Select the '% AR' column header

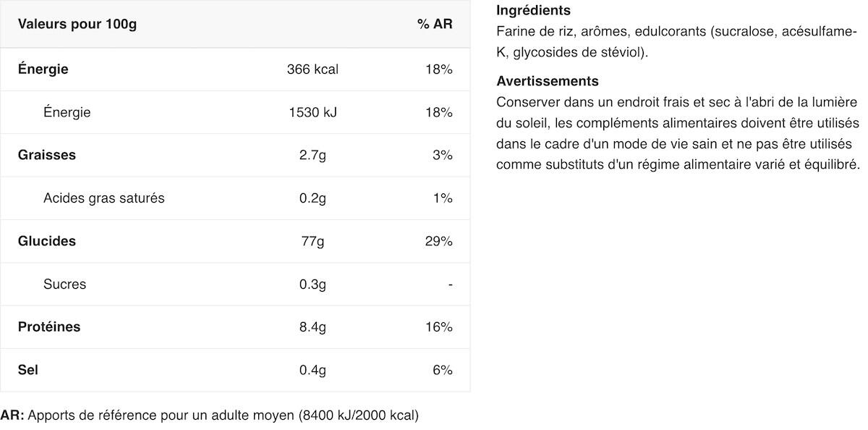pyautogui.click(x=435, y=24)
